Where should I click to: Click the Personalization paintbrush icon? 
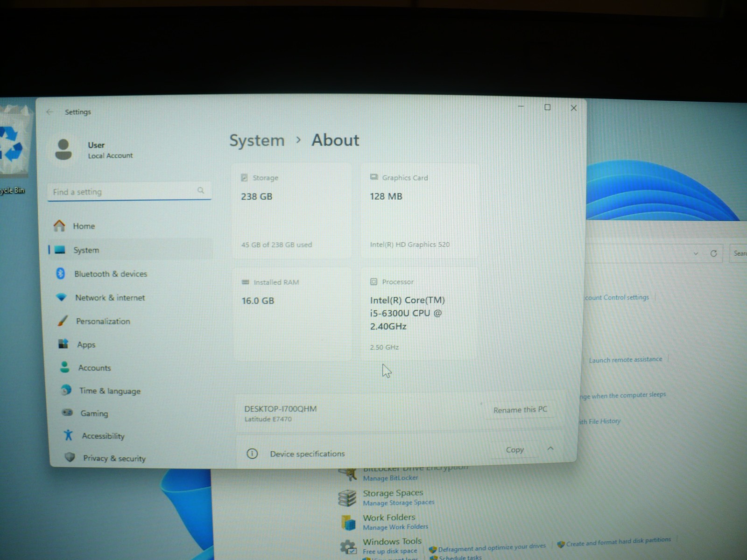pos(63,321)
